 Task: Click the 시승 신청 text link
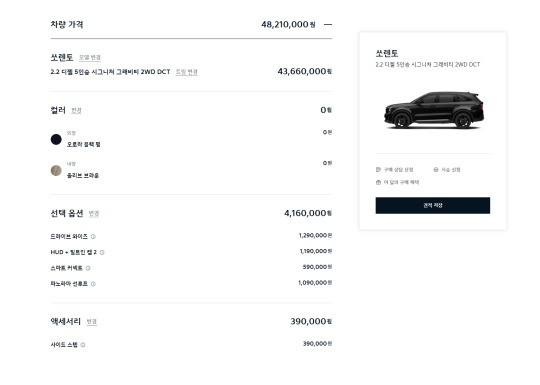(451, 169)
